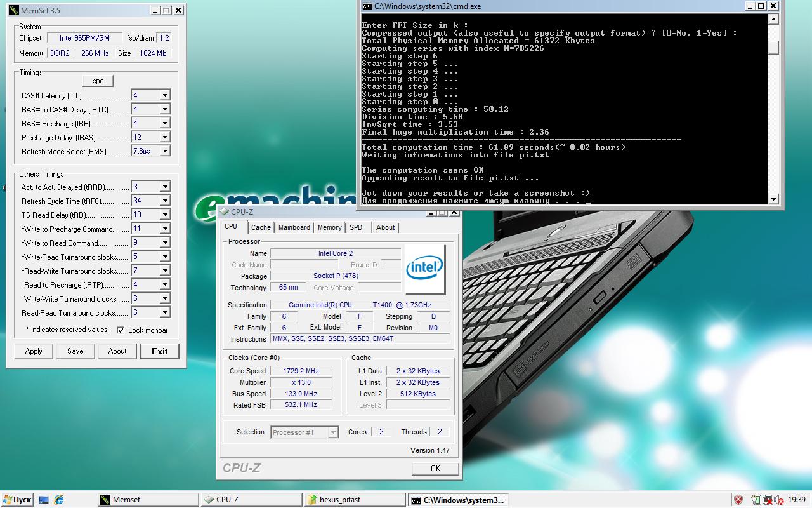
Task: Click the Intel 965PM/GM chipset field
Action: pos(84,38)
